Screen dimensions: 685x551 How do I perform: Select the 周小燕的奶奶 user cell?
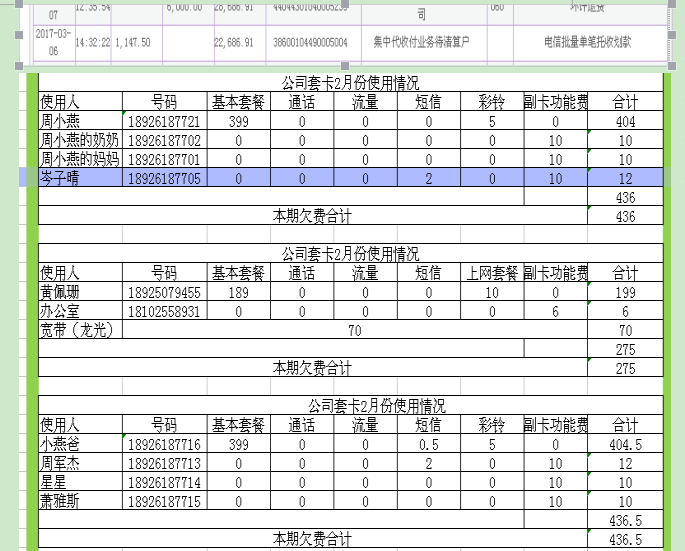click(79, 140)
